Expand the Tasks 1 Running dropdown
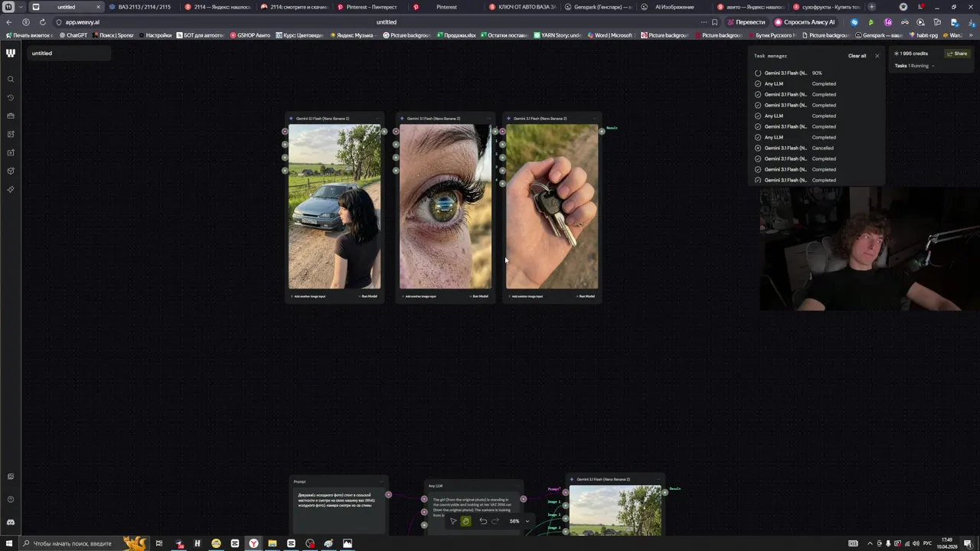Image resolution: width=980 pixels, height=551 pixels. pyautogui.click(x=915, y=66)
